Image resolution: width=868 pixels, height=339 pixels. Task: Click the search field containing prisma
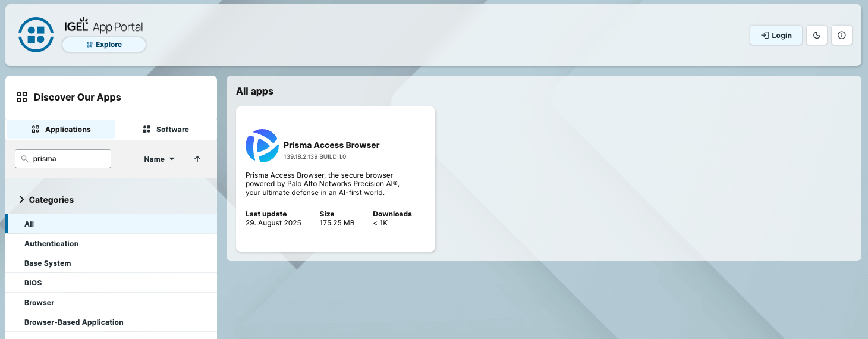tap(63, 159)
